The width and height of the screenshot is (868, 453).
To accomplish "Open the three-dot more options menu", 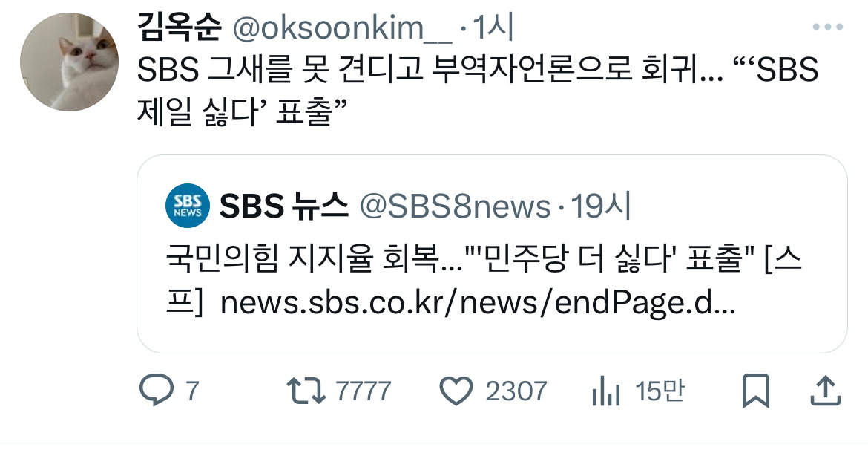I will (828, 27).
